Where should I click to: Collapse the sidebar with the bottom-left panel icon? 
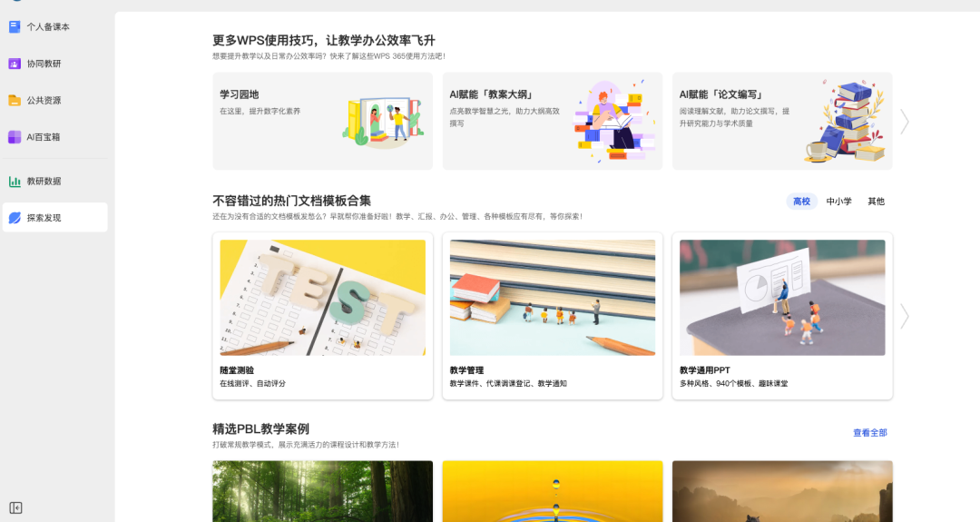coord(15,507)
